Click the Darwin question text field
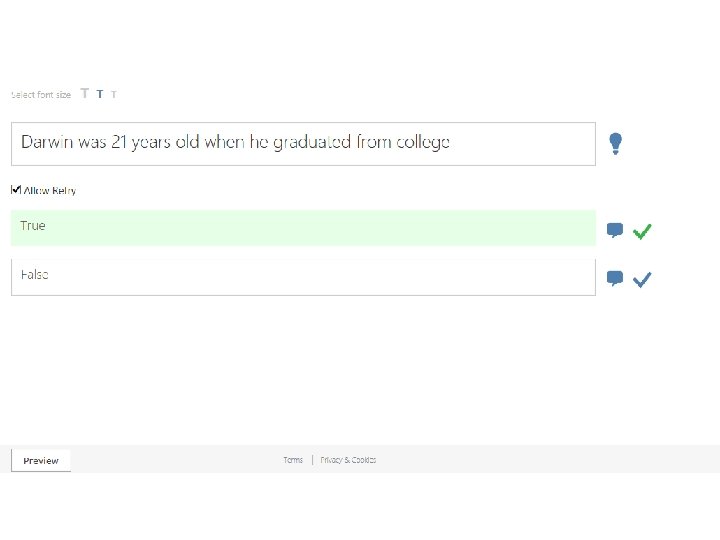The width and height of the screenshot is (720, 540). click(303, 143)
